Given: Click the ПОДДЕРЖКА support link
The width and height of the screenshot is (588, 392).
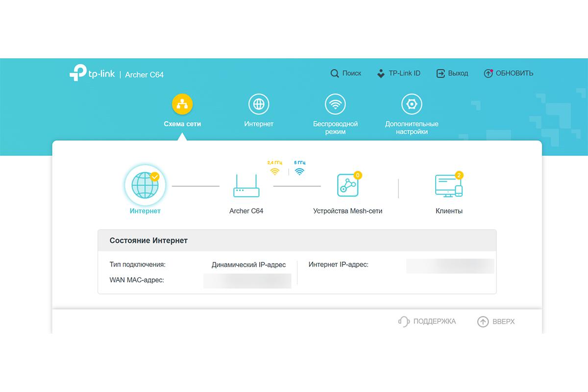Looking at the screenshot, I should click(x=427, y=321).
